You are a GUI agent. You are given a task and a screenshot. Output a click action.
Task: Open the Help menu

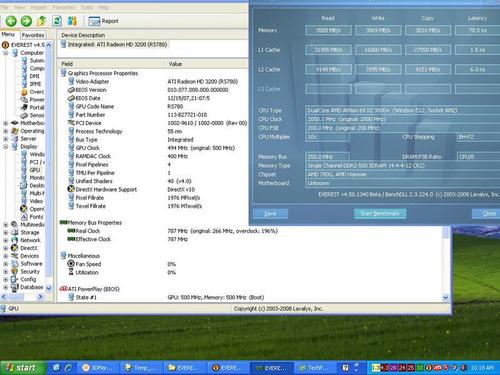pos(104,7)
